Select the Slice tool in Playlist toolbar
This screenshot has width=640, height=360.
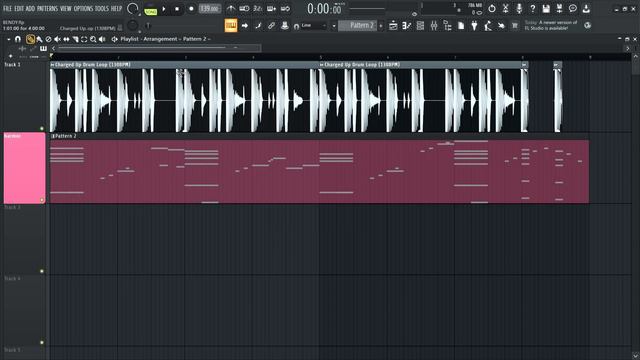(x=75, y=39)
